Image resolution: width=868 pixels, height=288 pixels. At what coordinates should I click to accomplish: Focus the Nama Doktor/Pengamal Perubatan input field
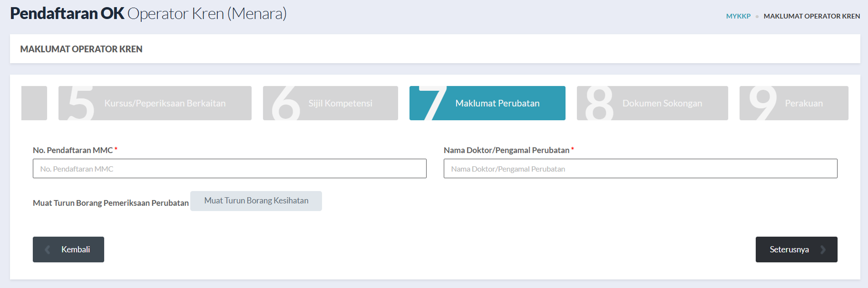point(640,169)
